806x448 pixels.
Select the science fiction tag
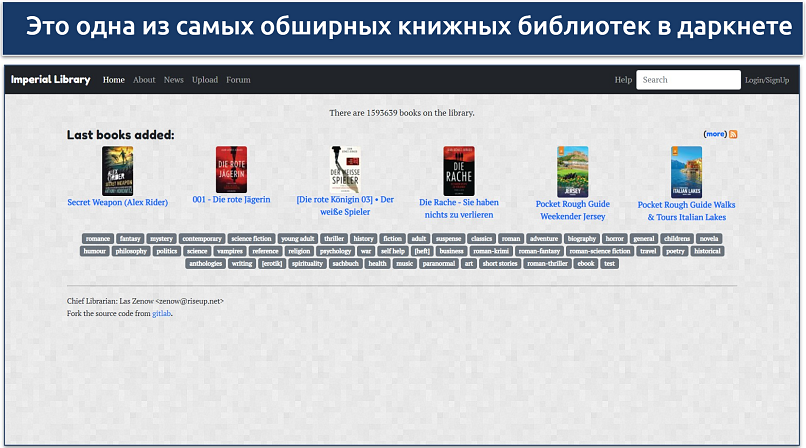tap(251, 239)
